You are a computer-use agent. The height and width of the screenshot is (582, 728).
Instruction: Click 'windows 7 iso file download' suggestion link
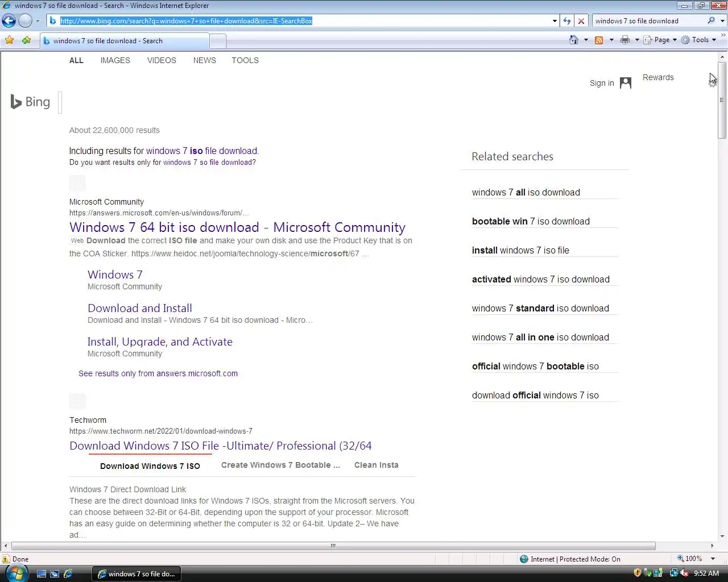point(201,151)
